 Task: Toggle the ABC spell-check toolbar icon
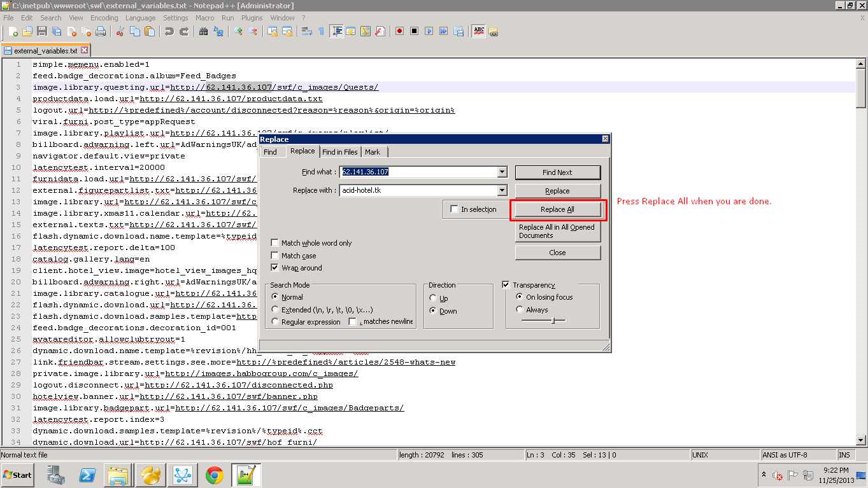point(478,31)
